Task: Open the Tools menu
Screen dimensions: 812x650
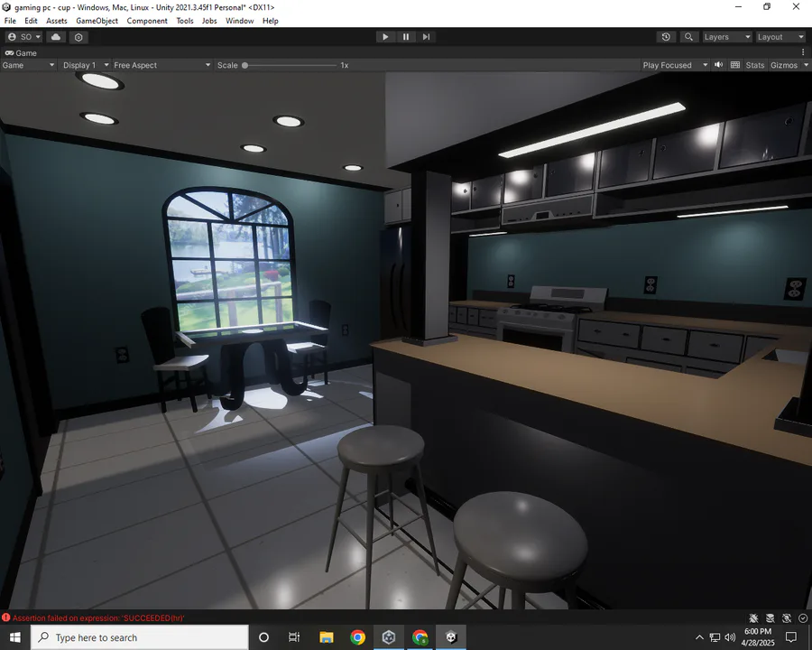Action: tap(185, 21)
